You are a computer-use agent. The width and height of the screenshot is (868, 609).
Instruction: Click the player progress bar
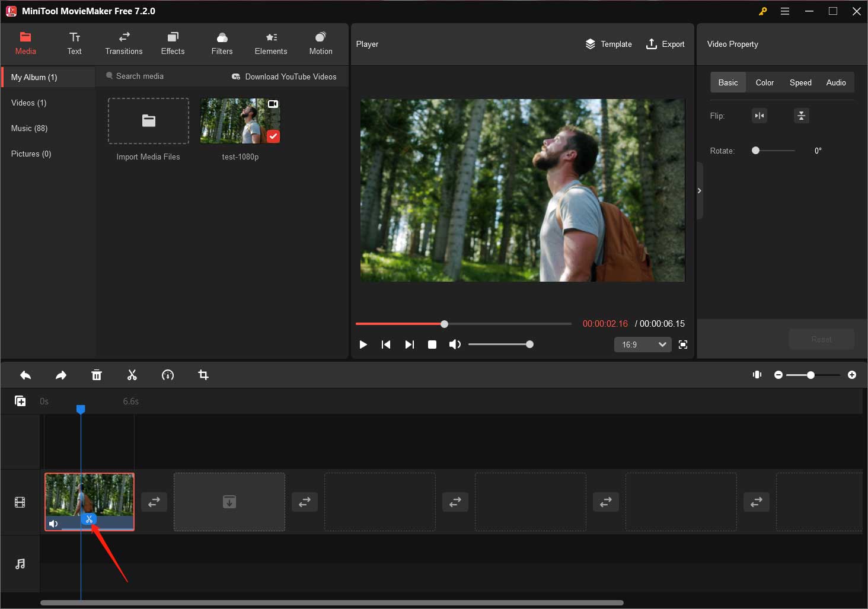[x=464, y=324]
